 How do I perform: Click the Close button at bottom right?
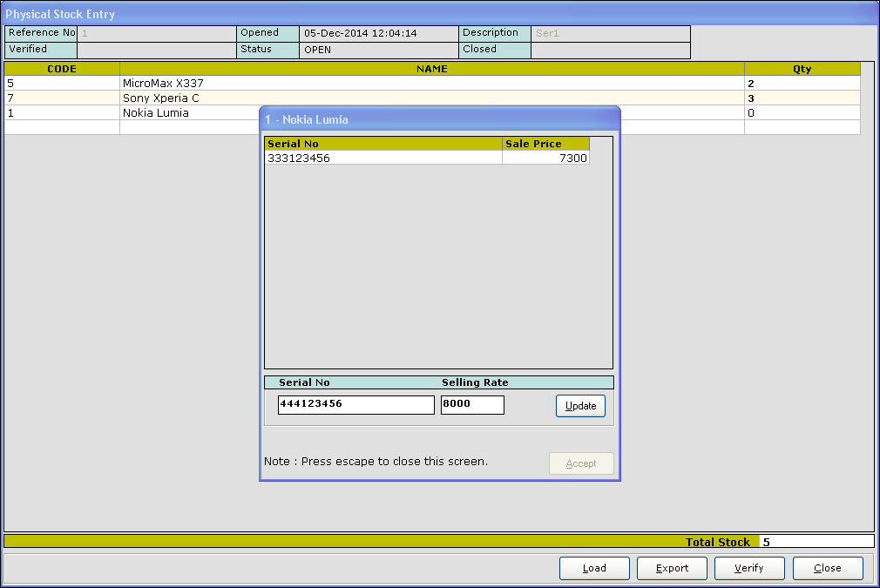[x=828, y=568]
